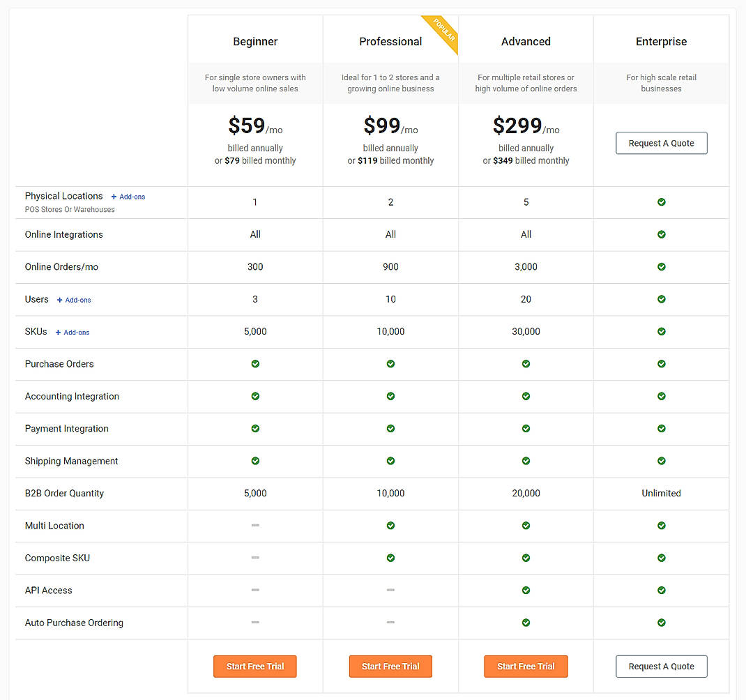
Task: Click the Shipping Management checkmark under Enterprise
Action: coord(661,461)
